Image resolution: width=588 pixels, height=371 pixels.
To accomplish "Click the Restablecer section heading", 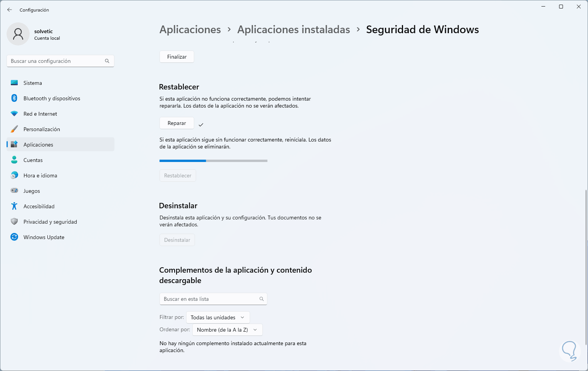I will (x=179, y=87).
